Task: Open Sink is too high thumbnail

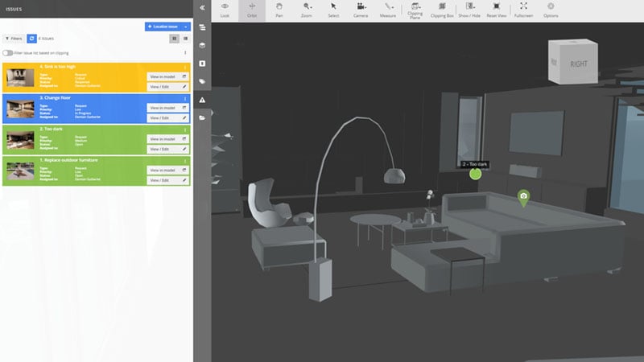Action: tap(21, 77)
